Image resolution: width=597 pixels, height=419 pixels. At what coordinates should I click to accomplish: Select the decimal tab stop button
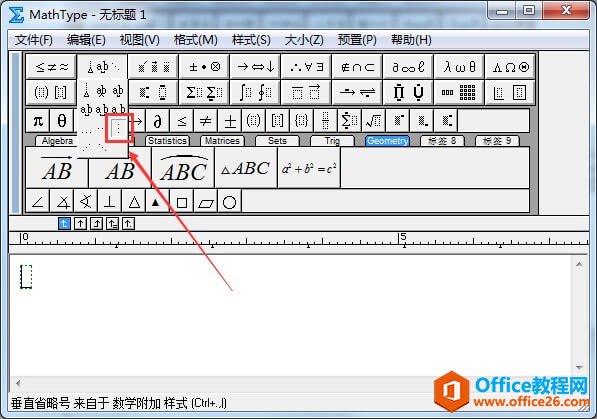click(128, 224)
